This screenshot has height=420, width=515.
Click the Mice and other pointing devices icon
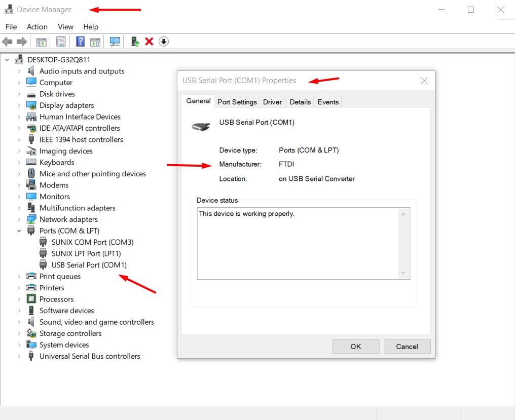pos(31,173)
